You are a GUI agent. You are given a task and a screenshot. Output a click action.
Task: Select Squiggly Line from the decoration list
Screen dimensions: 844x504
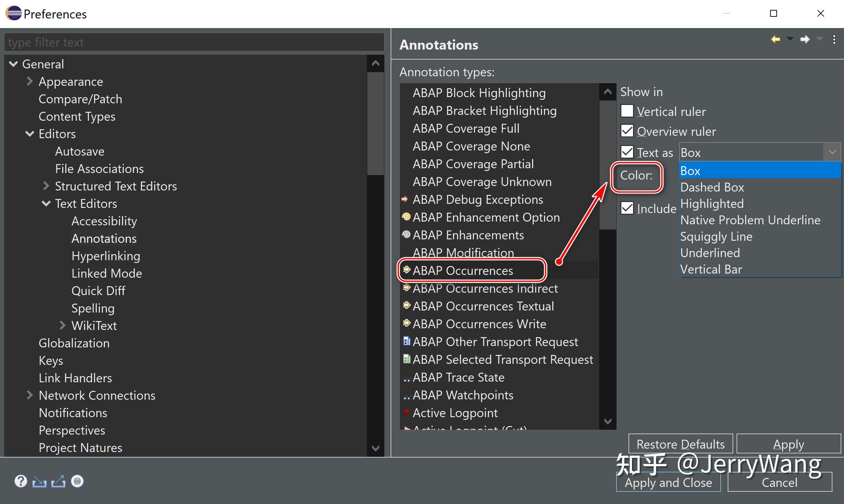[x=716, y=236]
